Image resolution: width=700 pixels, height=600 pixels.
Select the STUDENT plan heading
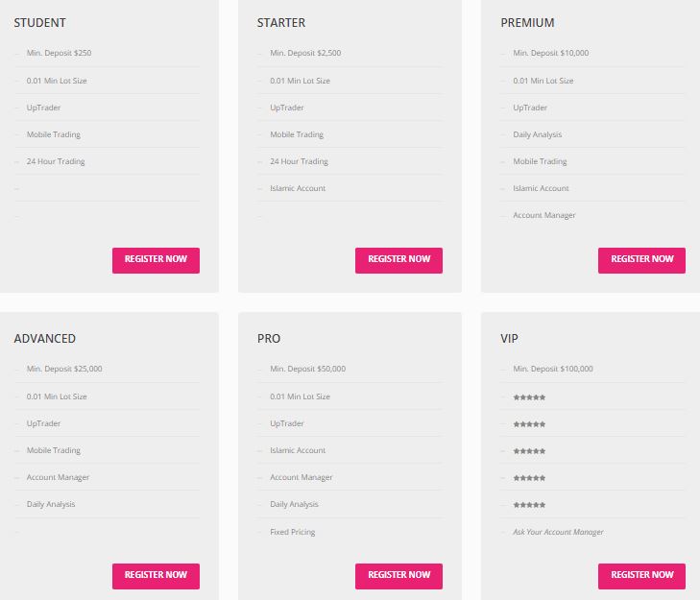pos(39,23)
